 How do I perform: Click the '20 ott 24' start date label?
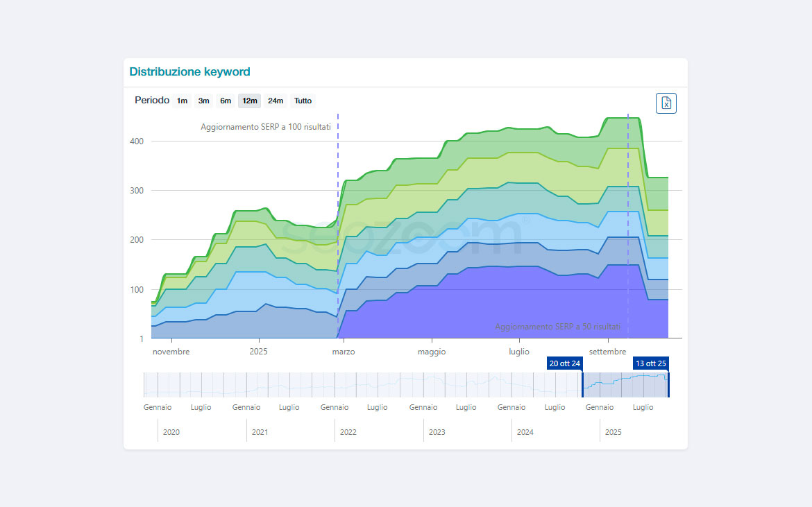pyautogui.click(x=564, y=363)
